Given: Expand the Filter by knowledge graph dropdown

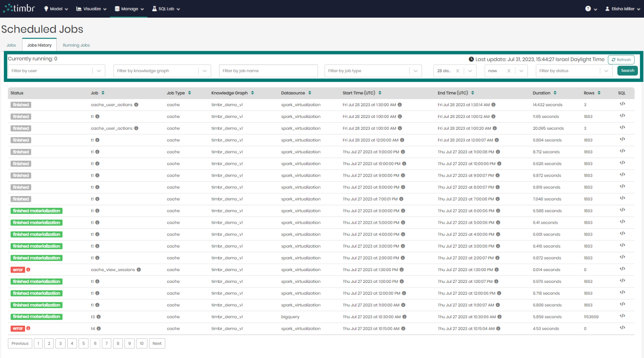Looking at the screenshot, I should tap(205, 71).
